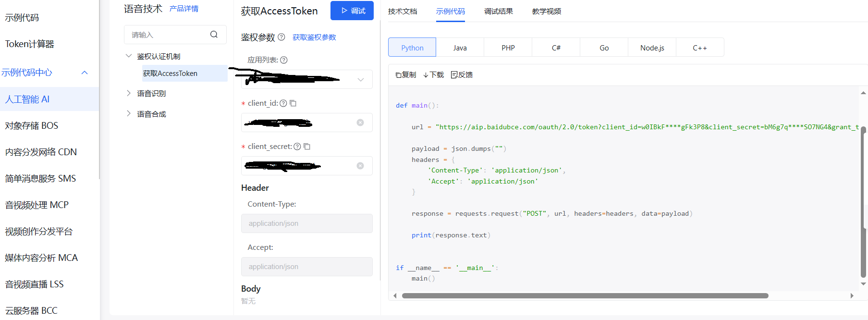Select 人工智能 AI category

(49, 99)
